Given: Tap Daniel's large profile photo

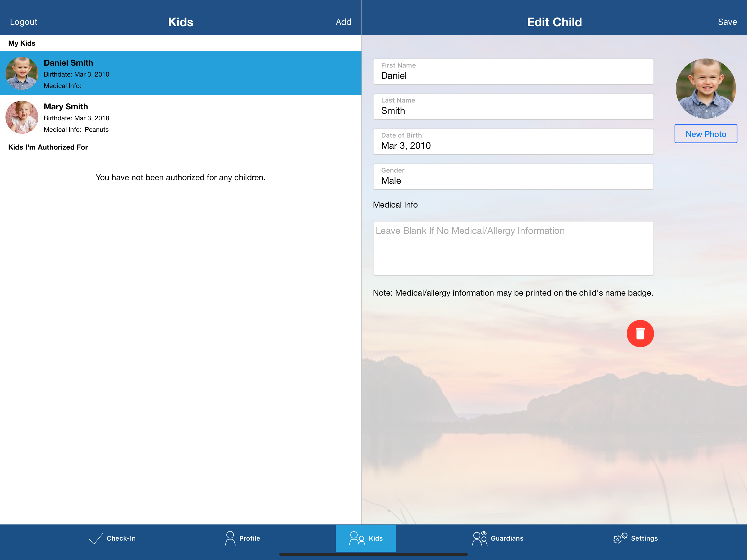Looking at the screenshot, I should tap(705, 89).
